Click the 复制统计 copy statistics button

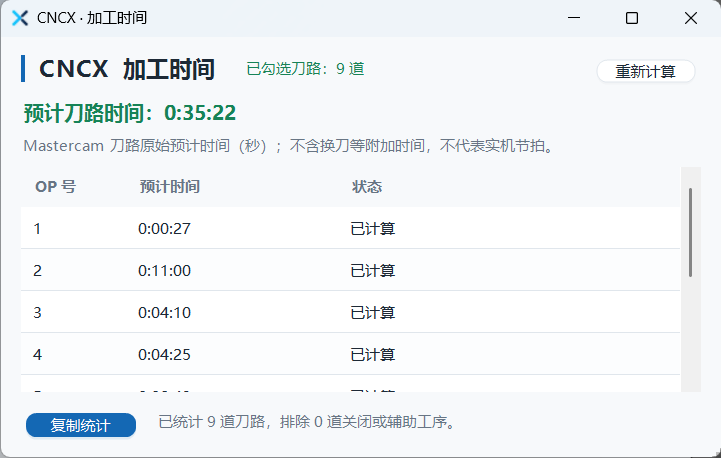(81, 425)
